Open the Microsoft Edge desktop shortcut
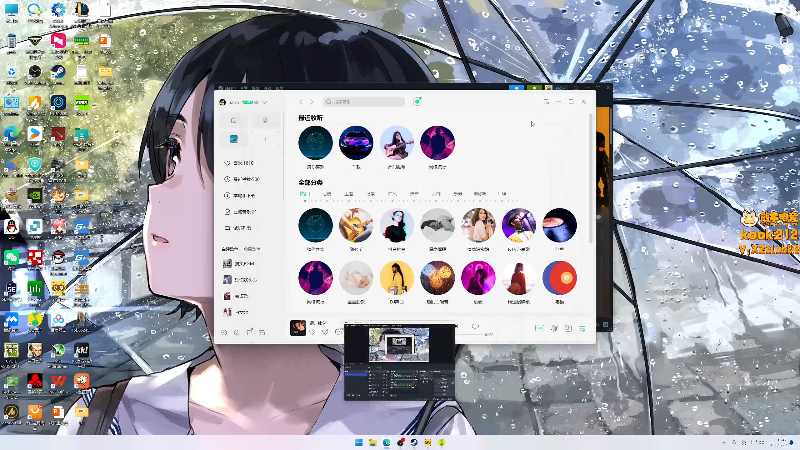The image size is (800, 450). [11, 136]
